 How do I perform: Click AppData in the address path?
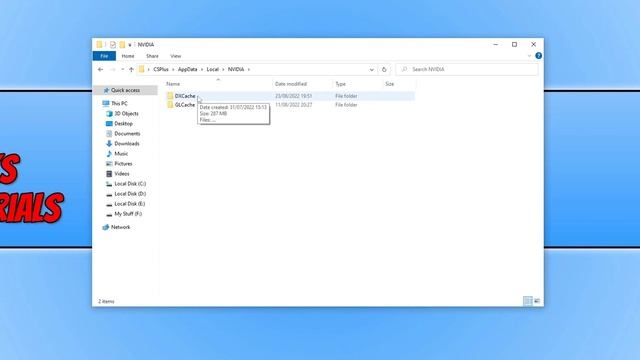click(187, 69)
